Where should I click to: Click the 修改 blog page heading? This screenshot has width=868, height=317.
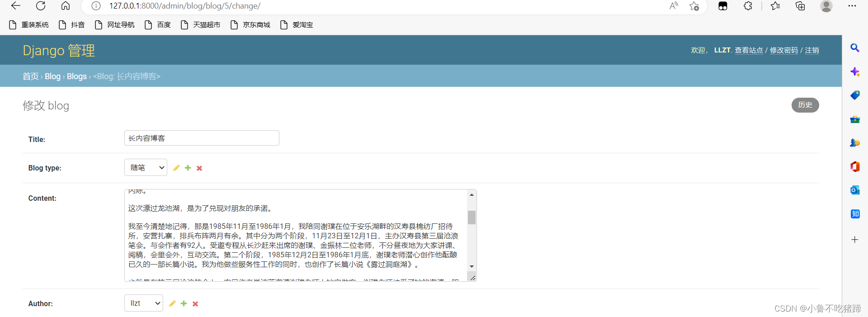click(x=46, y=105)
